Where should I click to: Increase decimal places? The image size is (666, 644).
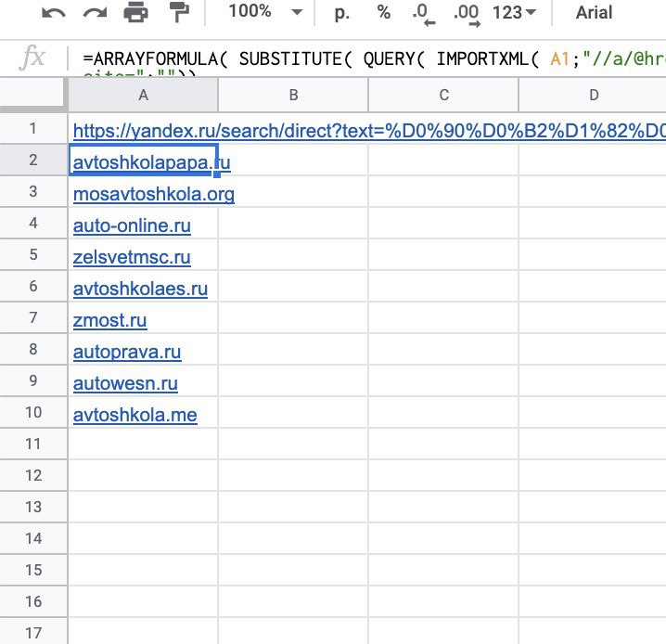click(x=467, y=14)
